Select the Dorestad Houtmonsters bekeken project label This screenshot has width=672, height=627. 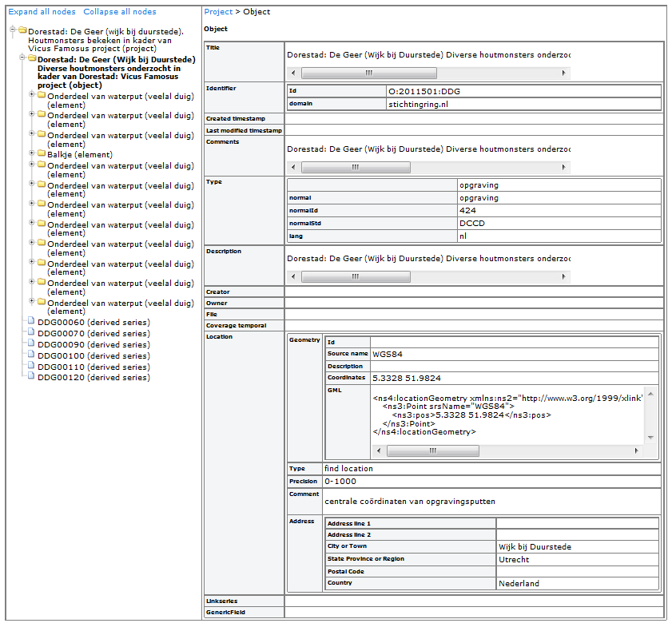click(105, 40)
